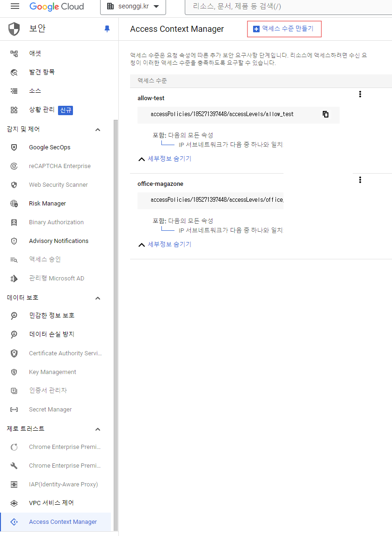Click the Access Context Manager diamond icon

point(14,521)
